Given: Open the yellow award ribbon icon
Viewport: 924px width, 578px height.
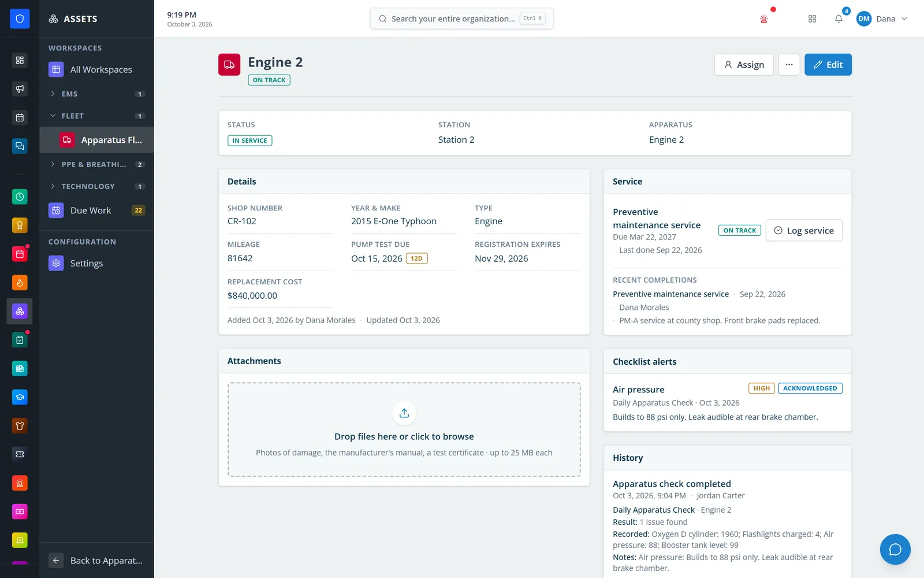Looking at the screenshot, I should (20, 225).
